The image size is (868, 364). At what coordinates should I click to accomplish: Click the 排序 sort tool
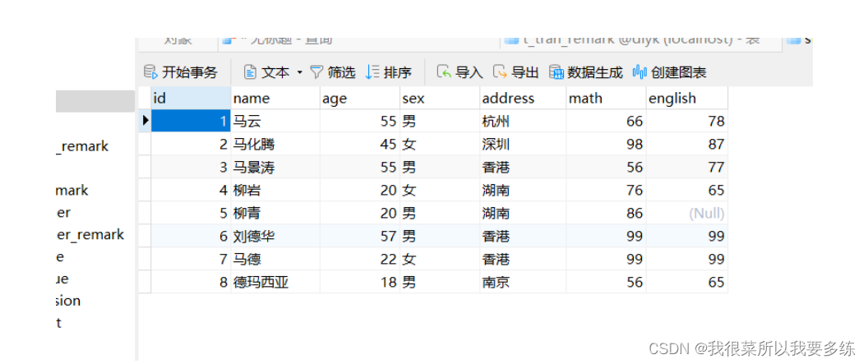pos(389,72)
